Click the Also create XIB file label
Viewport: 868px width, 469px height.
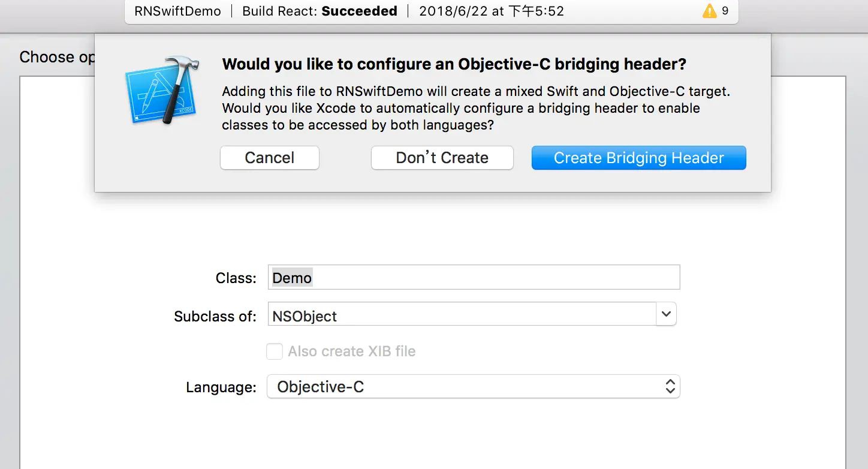[x=351, y=351]
